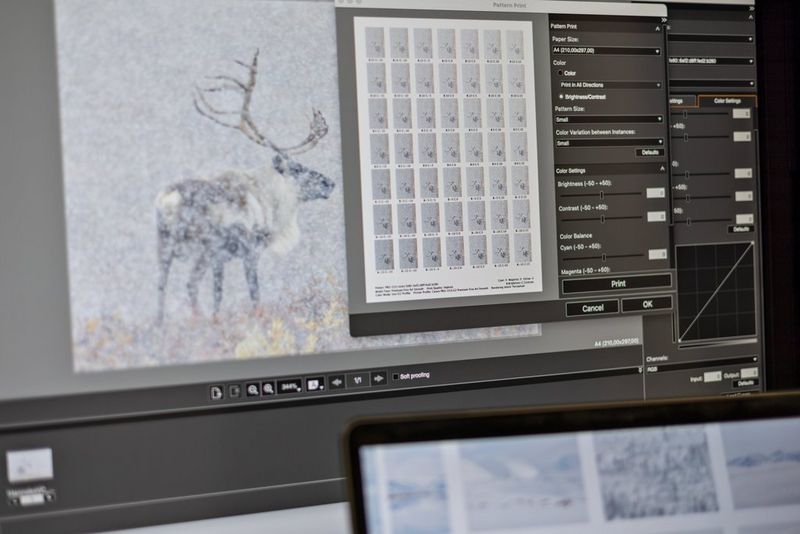Select the Brightness/Contrast radio button

point(561,96)
